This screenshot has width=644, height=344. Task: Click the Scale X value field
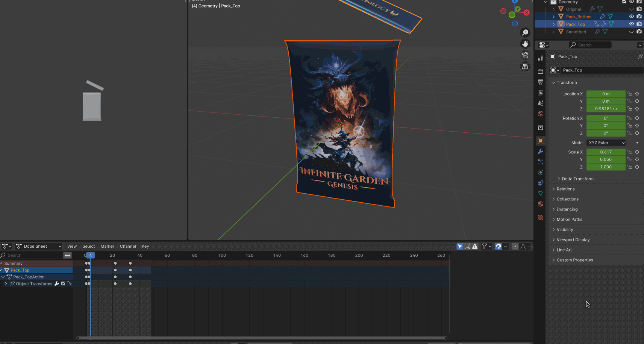coord(606,152)
